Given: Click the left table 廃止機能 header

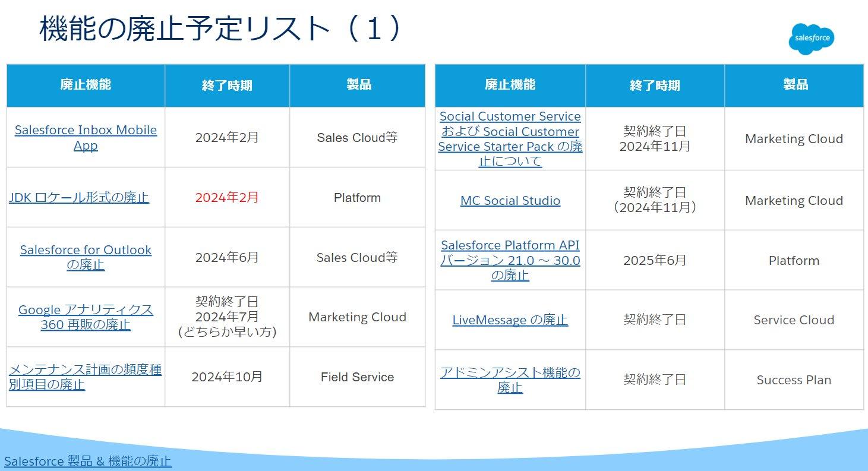Looking at the screenshot, I should (86, 84).
